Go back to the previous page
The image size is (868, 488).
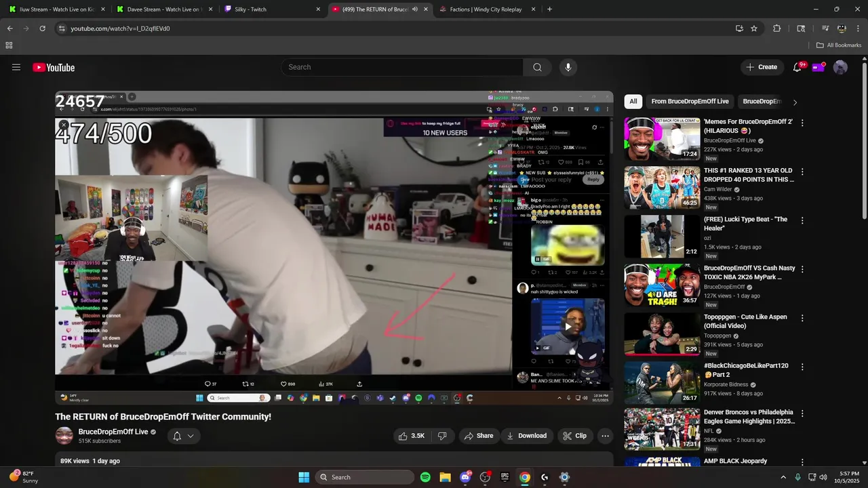10,28
